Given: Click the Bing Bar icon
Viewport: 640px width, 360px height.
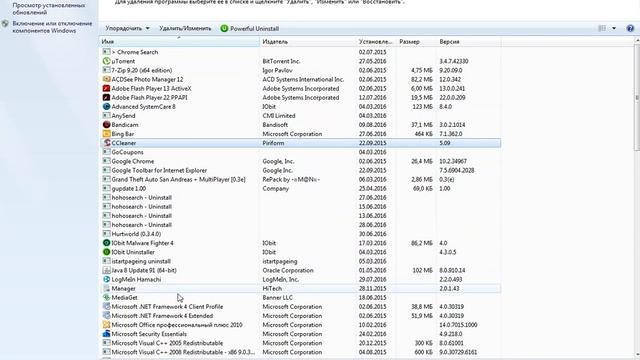Looking at the screenshot, I should point(106,134).
